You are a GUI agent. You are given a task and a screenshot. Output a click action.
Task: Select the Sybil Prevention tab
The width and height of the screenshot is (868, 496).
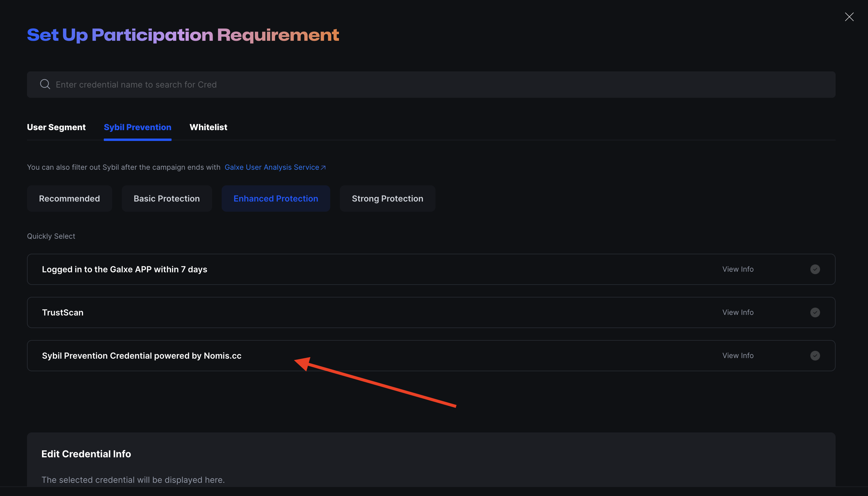click(x=138, y=127)
